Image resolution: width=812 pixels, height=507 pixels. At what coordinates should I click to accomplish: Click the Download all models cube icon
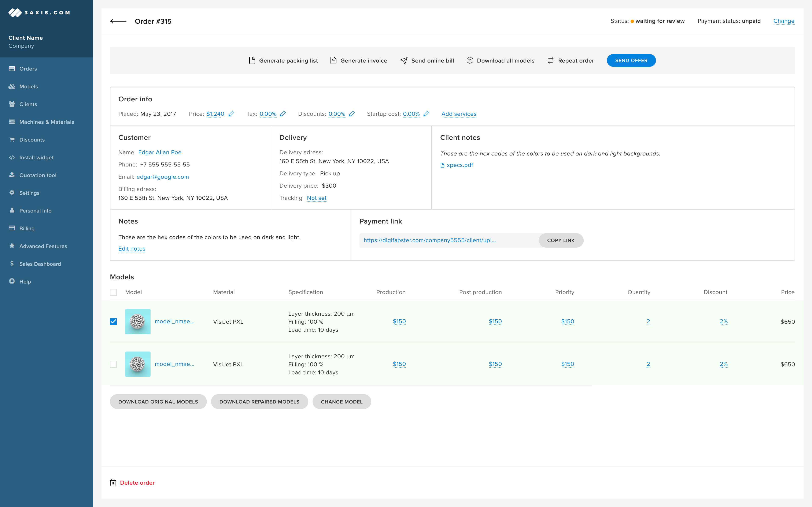[x=470, y=60]
